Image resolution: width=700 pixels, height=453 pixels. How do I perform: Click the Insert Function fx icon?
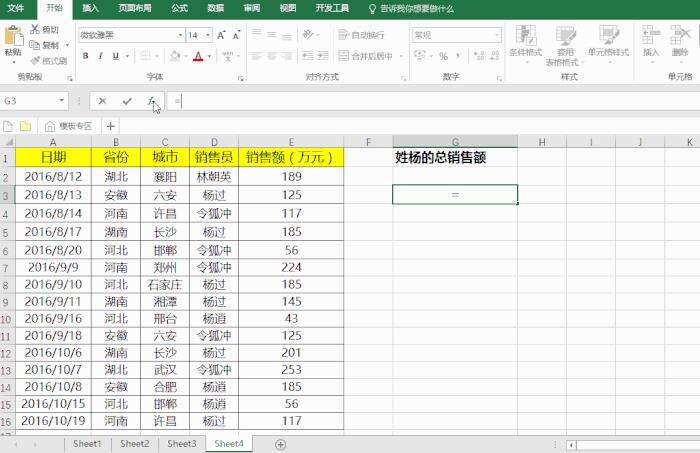(x=151, y=101)
